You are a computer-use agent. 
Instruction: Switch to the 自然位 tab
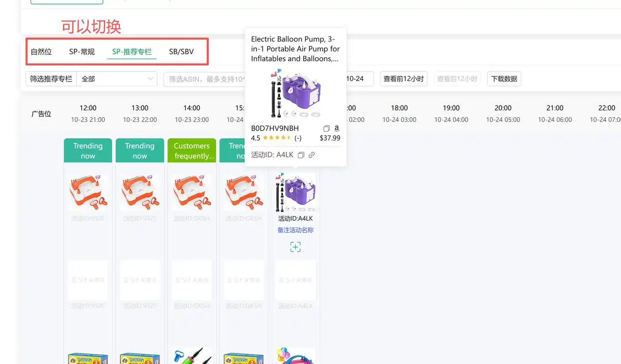pos(41,51)
